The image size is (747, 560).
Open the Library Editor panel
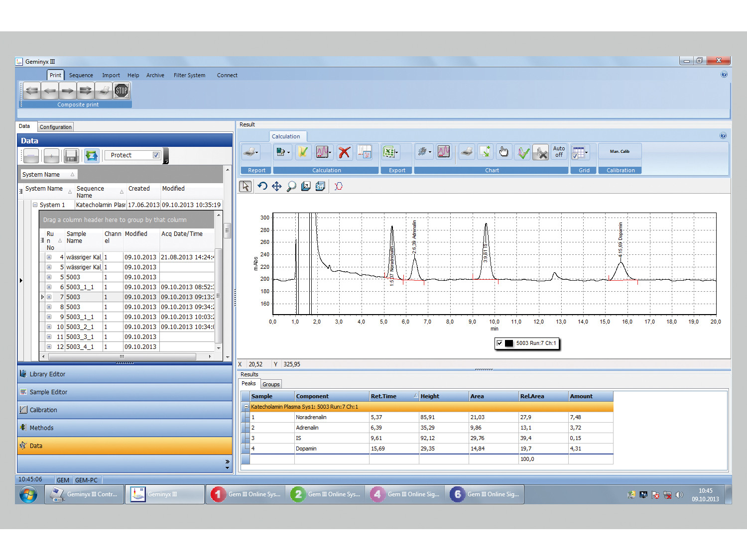pyautogui.click(x=124, y=374)
